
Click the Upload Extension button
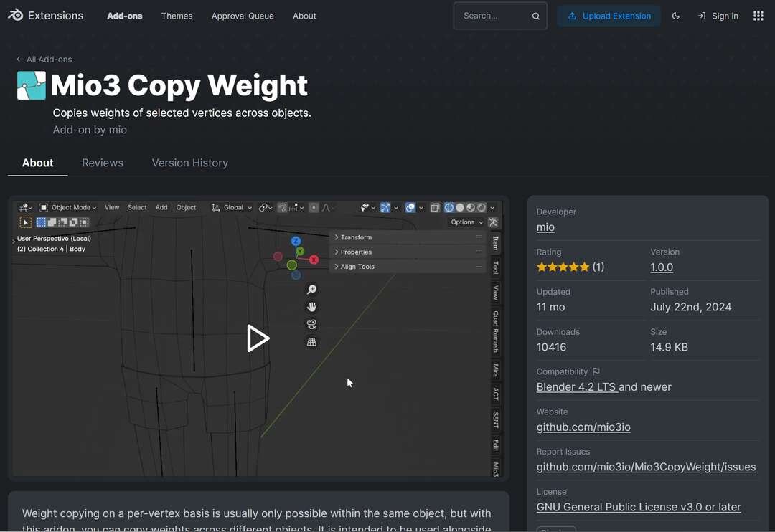[x=609, y=16]
